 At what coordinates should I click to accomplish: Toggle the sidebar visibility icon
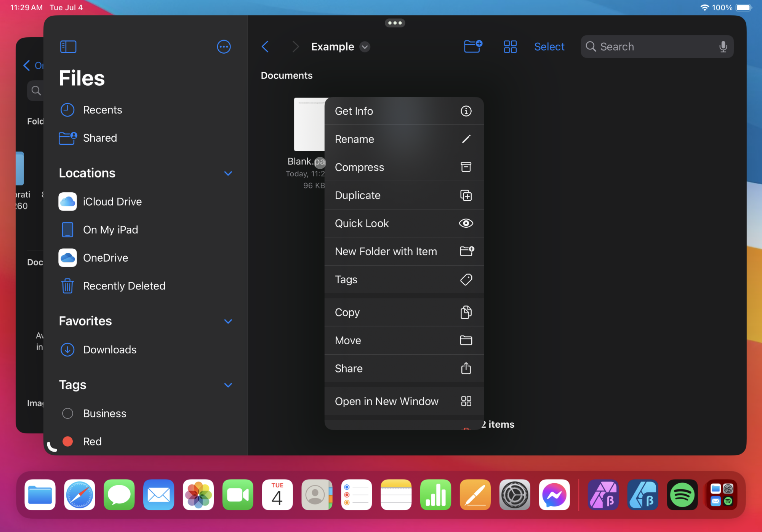(68, 47)
